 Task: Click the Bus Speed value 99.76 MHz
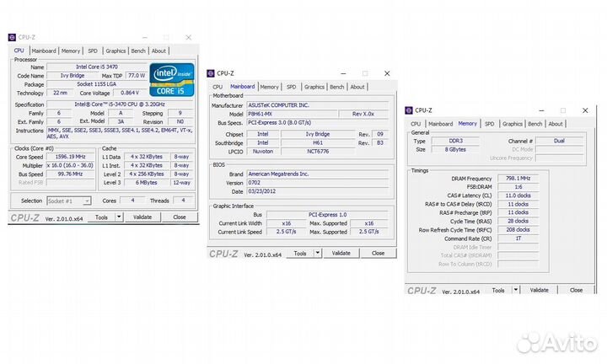(x=71, y=174)
